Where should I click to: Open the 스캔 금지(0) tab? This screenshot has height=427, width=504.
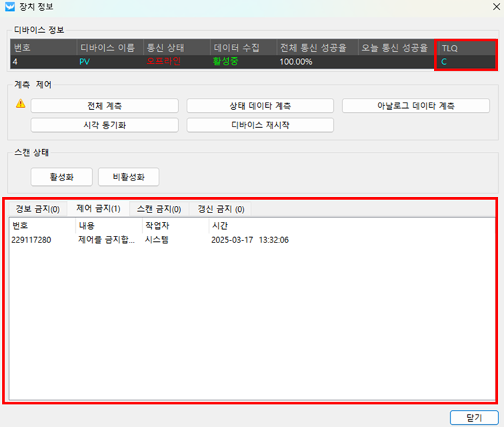coord(159,209)
